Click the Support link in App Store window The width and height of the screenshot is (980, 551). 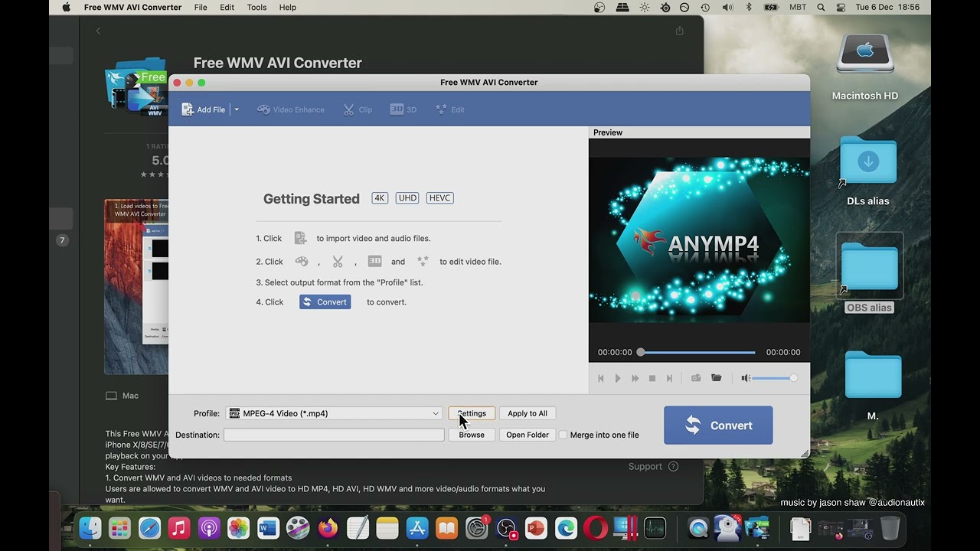pyautogui.click(x=653, y=467)
